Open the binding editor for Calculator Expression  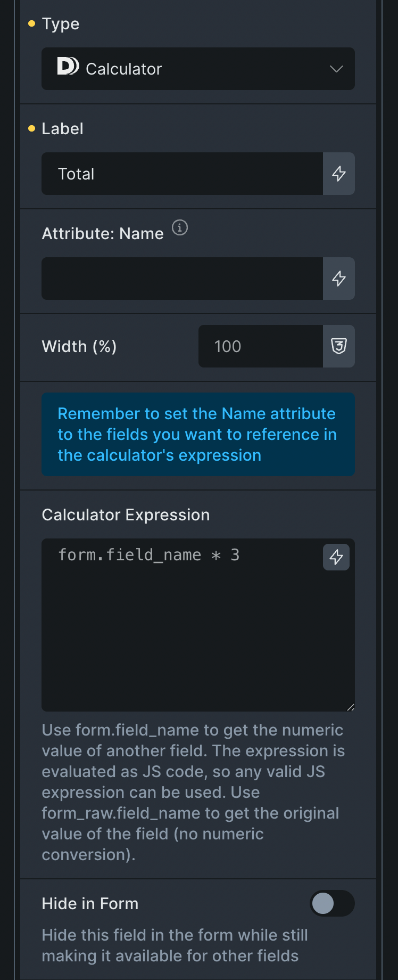click(x=336, y=557)
